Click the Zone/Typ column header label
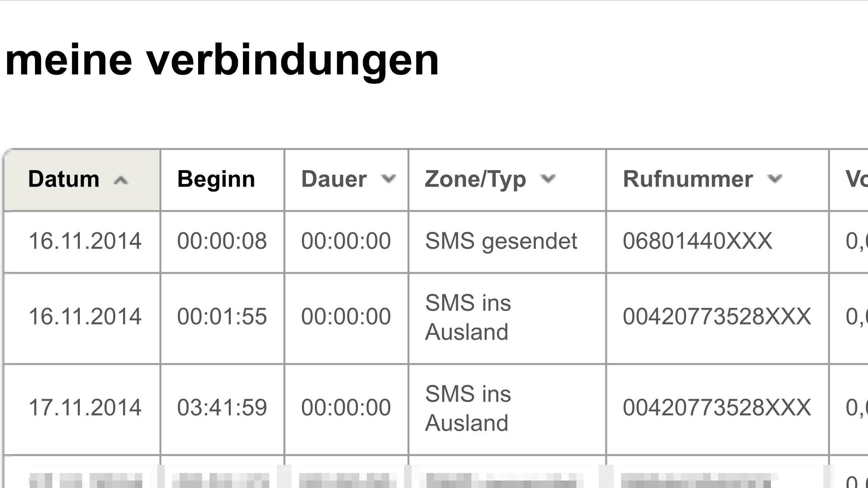Image resolution: width=868 pixels, height=488 pixels. pos(475,179)
